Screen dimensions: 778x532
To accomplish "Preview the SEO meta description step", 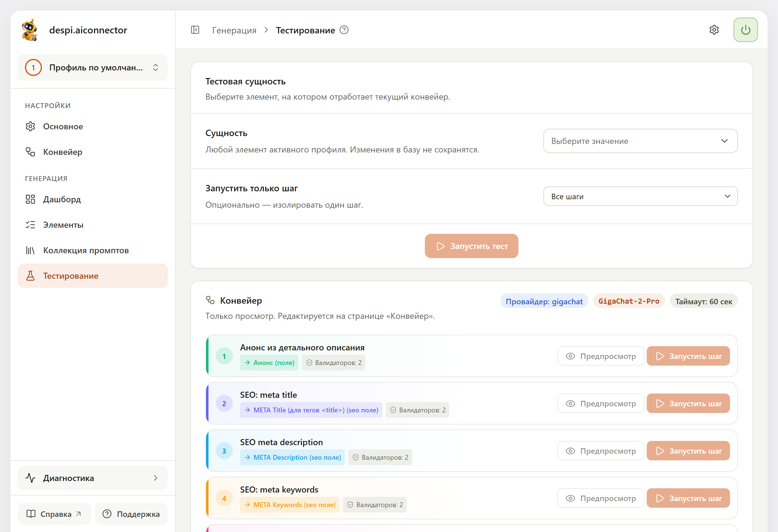I will pos(601,451).
